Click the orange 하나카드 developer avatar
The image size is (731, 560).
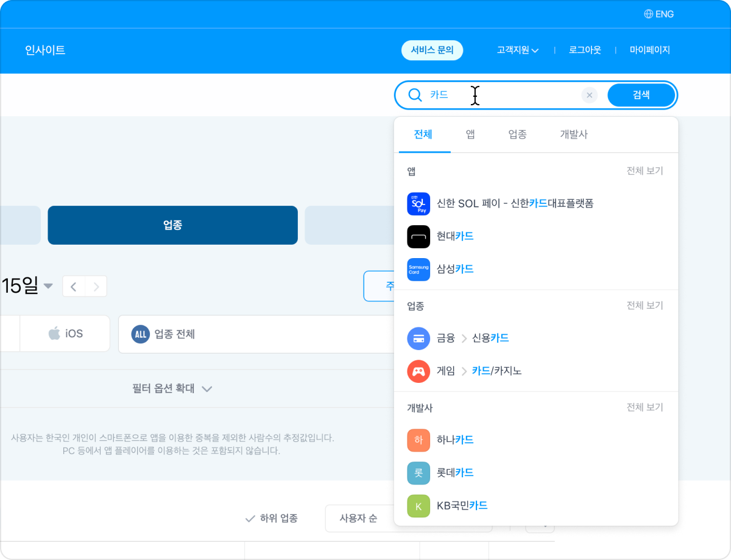pos(418,440)
